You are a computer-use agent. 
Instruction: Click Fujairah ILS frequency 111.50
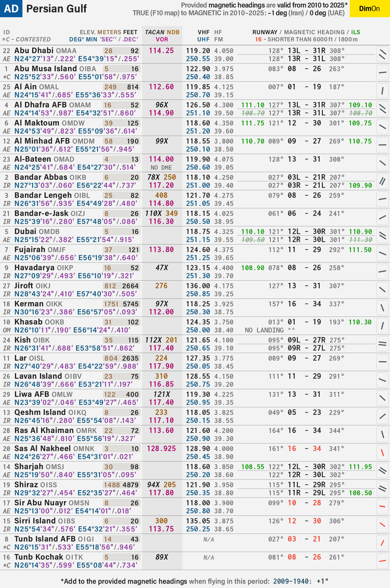click(360, 250)
